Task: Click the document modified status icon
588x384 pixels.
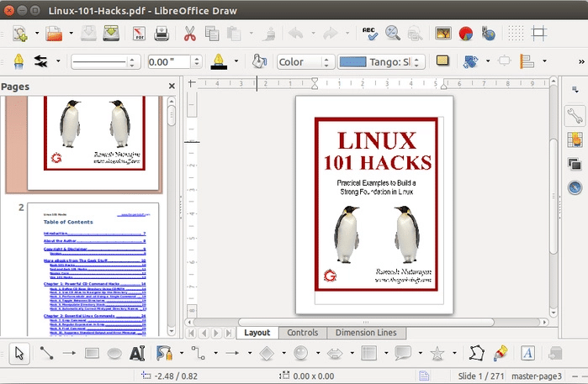Action: click(424, 376)
